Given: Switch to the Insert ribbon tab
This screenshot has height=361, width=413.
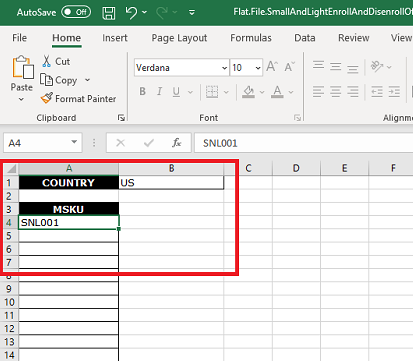Looking at the screenshot, I should [115, 38].
